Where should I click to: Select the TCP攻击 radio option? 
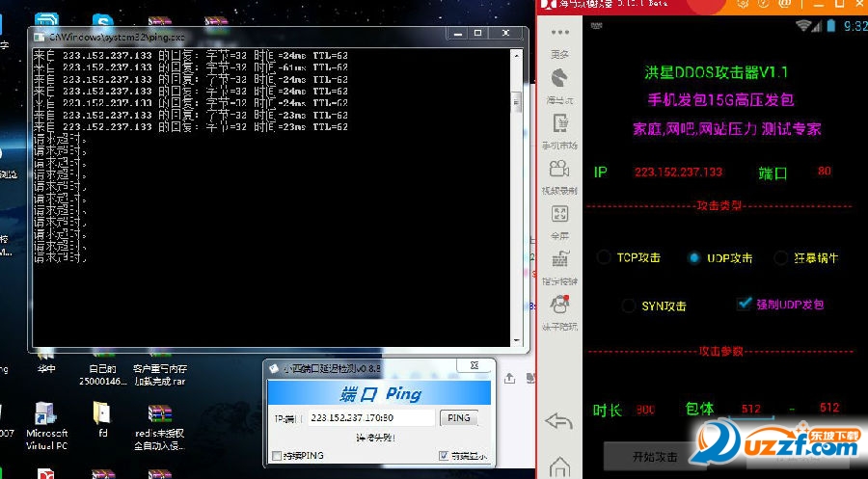pos(630,257)
